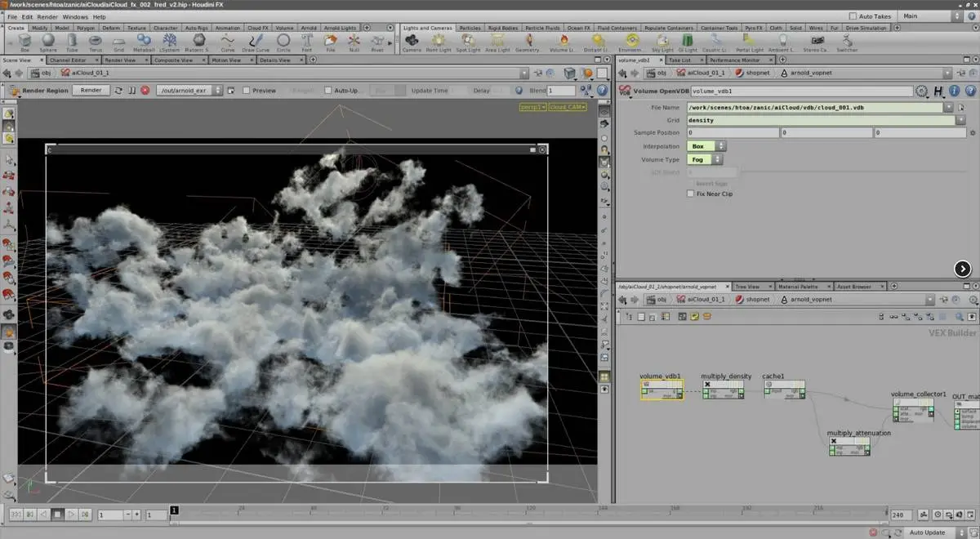This screenshot has height=539, width=980.
Task: Open the Windows menu
Action: pyautogui.click(x=74, y=16)
